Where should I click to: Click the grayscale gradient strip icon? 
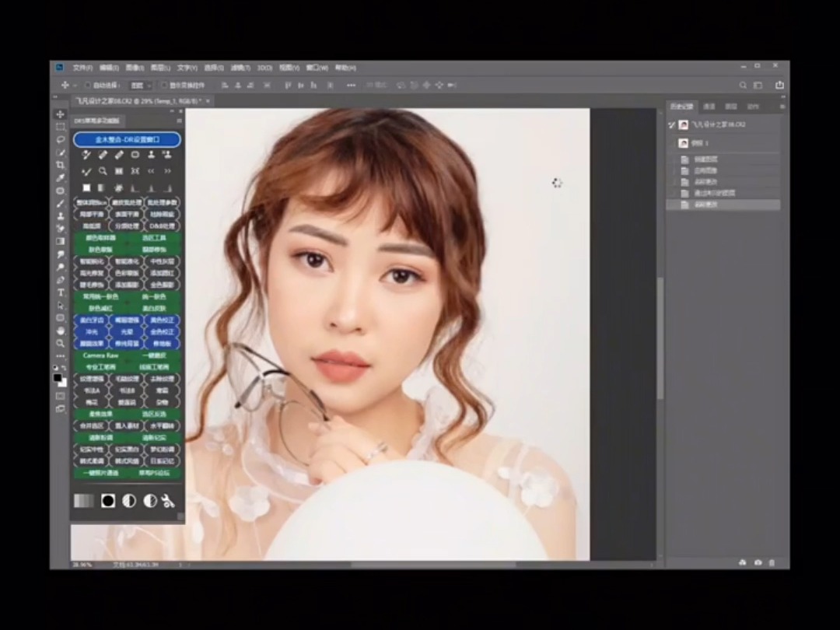(83, 502)
